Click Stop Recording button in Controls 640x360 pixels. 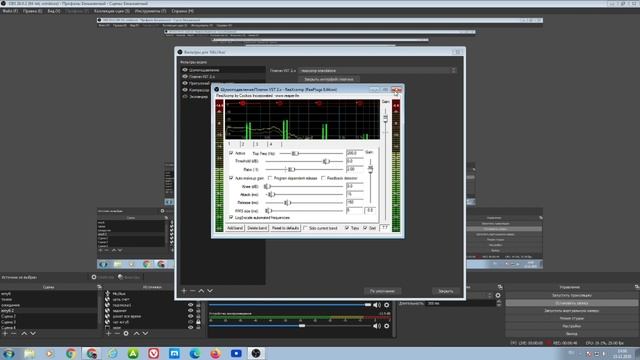pos(571,303)
